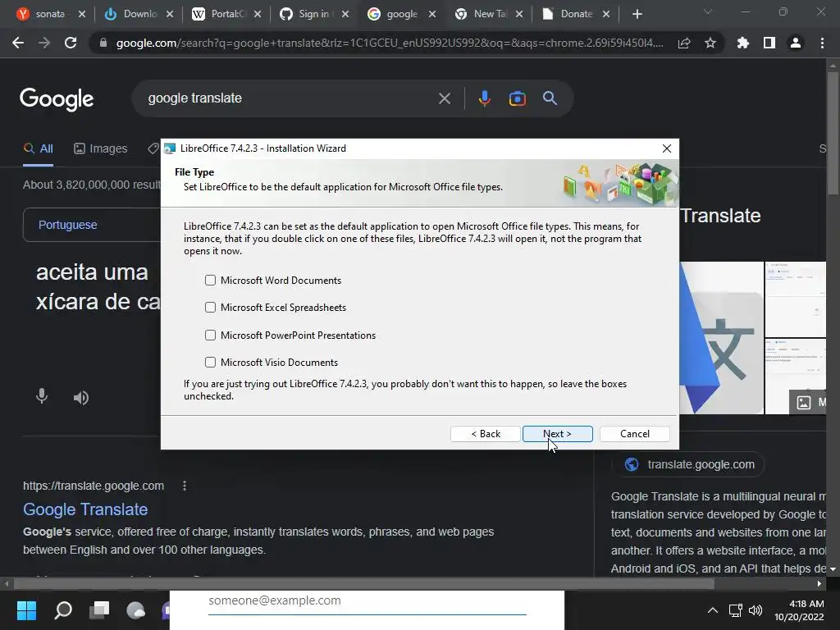Open the Google Translate logo thumbnail
The image size is (840, 630).
721,338
